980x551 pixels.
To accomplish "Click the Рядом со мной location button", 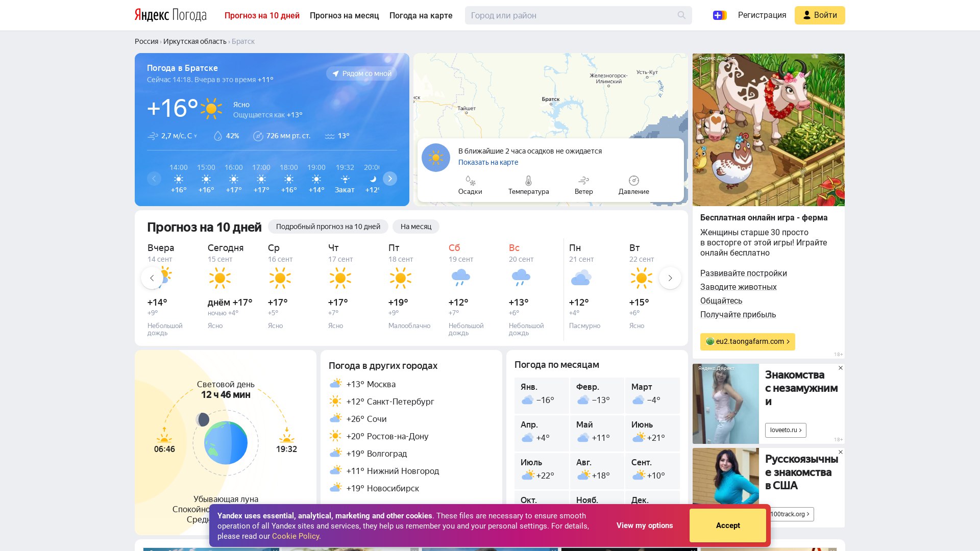I will pos(361,73).
